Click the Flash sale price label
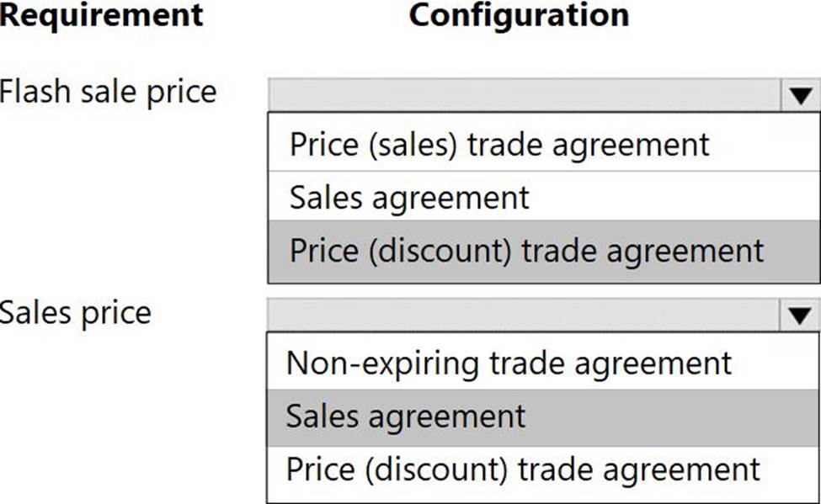821x504 pixels. [x=108, y=92]
